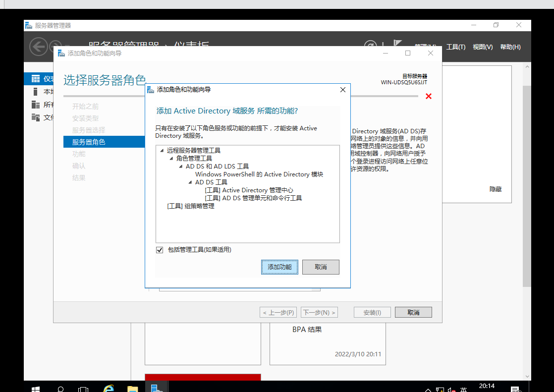
Task: Select [工具] 组策略管理 row
Action: pos(190,206)
